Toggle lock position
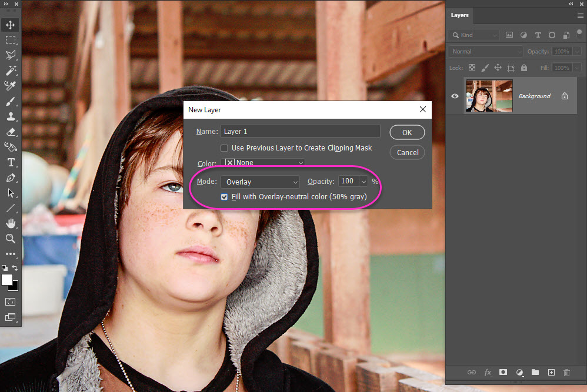587x392 pixels. point(498,68)
